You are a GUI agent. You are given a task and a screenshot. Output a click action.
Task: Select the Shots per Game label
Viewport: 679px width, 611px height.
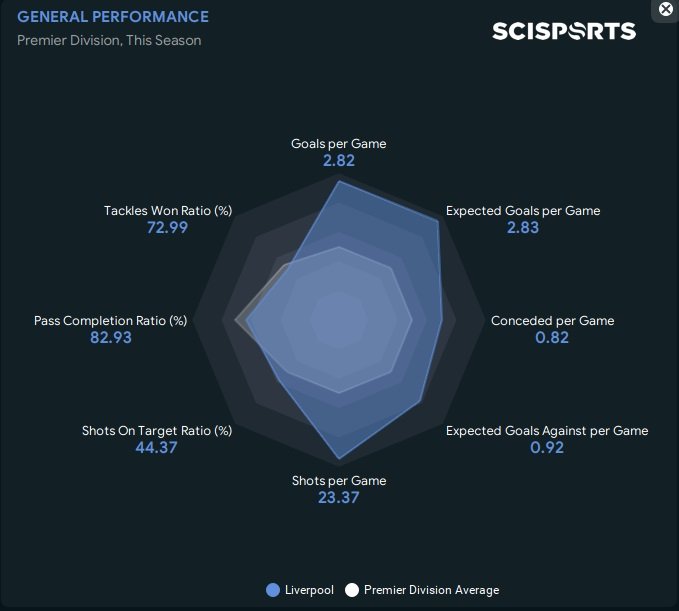tap(338, 480)
